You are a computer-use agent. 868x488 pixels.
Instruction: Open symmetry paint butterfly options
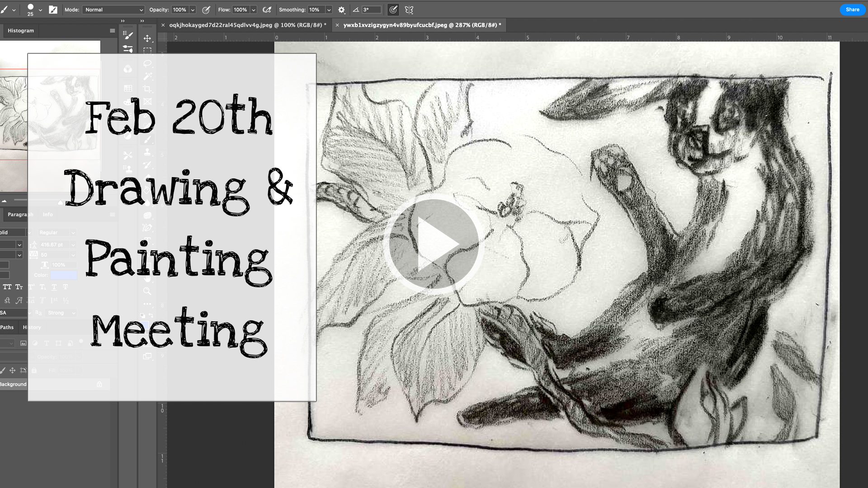point(409,9)
